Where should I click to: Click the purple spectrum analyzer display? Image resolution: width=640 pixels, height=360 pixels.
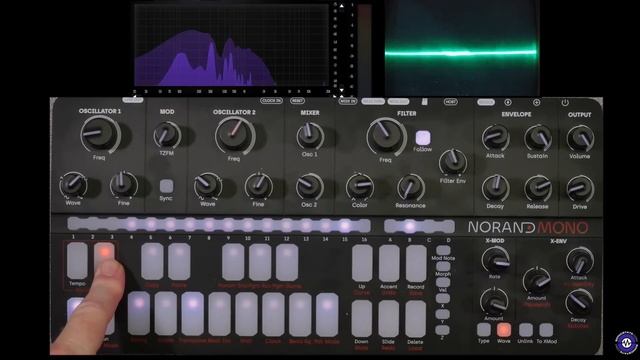coord(231,46)
